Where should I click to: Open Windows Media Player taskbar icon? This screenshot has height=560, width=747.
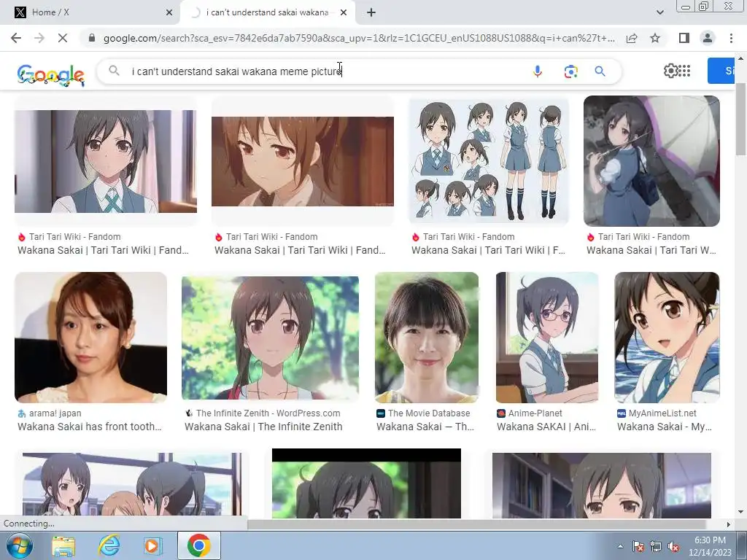coord(152,545)
